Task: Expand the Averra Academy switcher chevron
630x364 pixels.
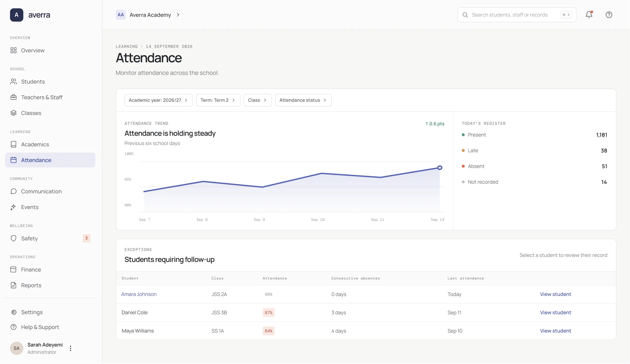Action: pyautogui.click(x=178, y=15)
